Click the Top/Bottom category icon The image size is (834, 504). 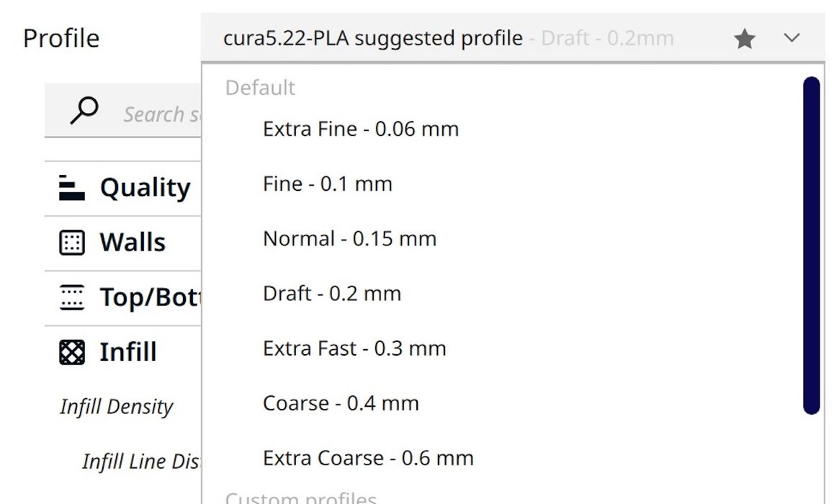pyautogui.click(x=71, y=297)
